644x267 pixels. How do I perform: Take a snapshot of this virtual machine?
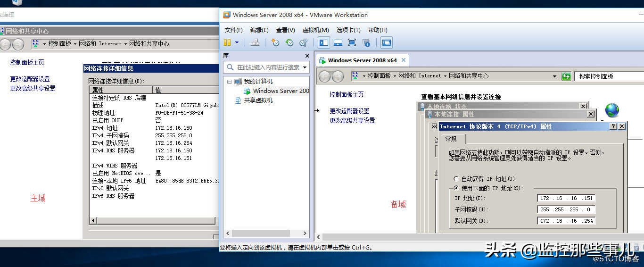275,42
